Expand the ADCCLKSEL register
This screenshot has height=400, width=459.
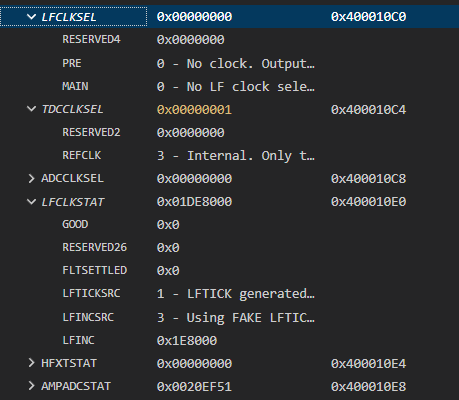[x=31, y=178]
